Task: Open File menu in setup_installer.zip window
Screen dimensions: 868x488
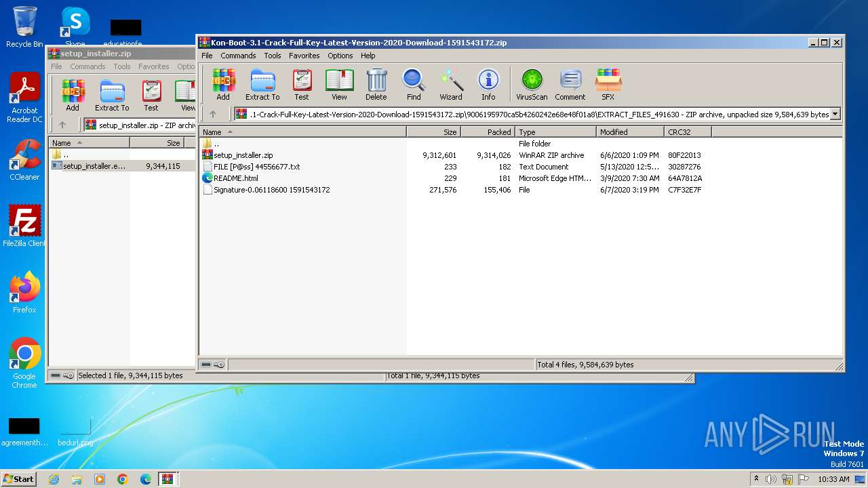Action: [56, 66]
